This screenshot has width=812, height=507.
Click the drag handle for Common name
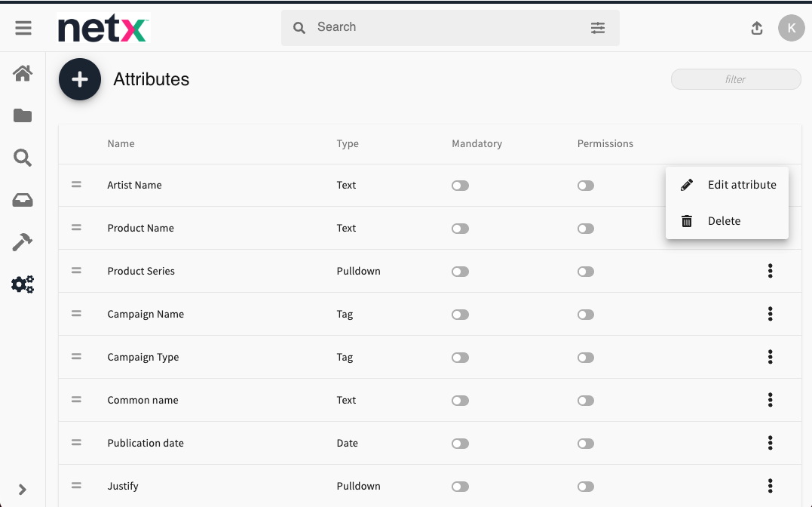(76, 400)
